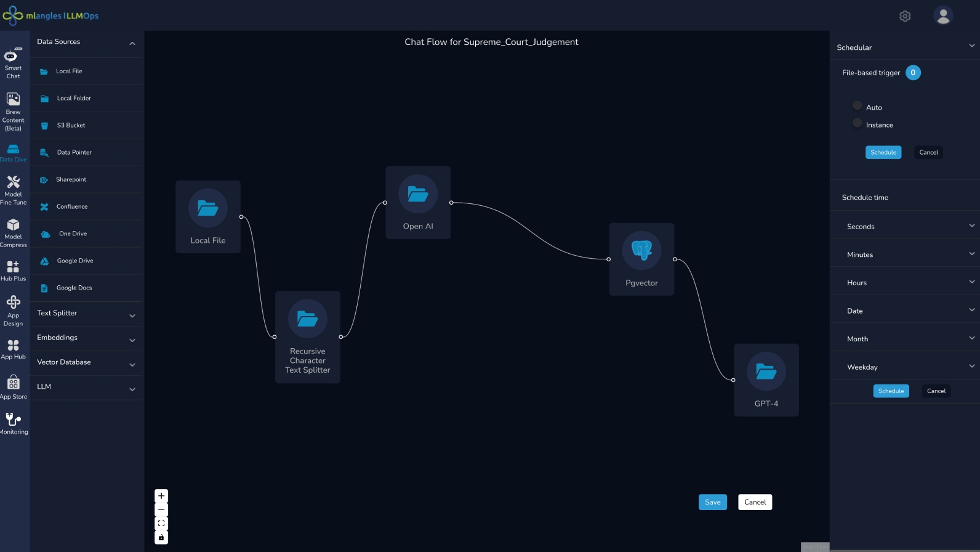The image size is (980, 552).
Task: Select the Instance trigger radio option
Action: (857, 123)
